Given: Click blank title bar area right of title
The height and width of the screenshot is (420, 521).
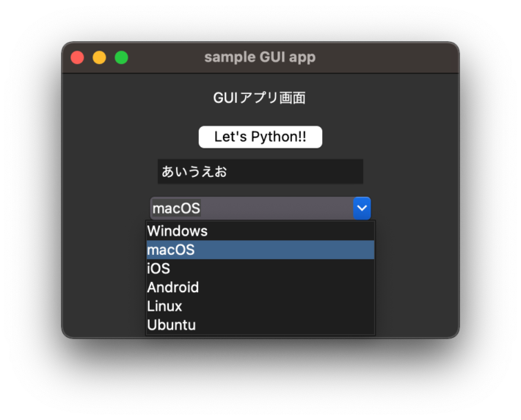Looking at the screenshot, I should [385, 57].
